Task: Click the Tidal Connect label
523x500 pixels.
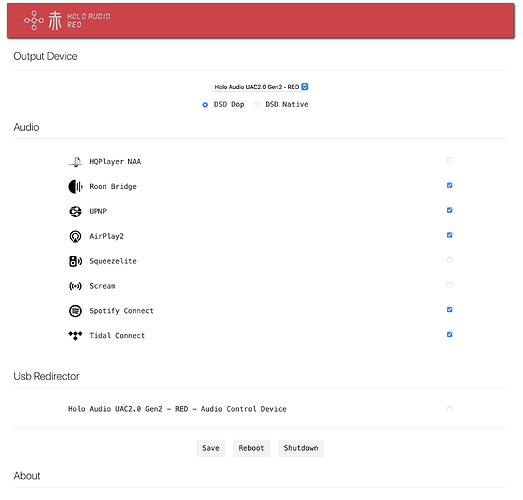Action: pyautogui.click(x=117, y=336)
